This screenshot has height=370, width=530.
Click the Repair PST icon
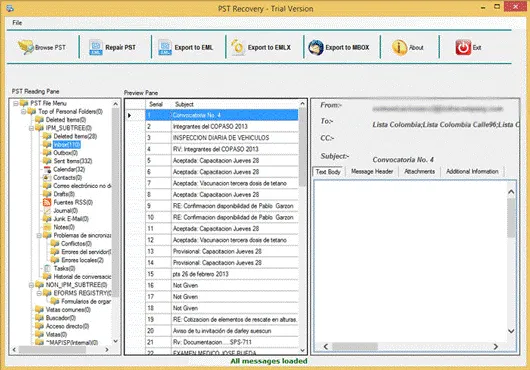pos(96,47)
